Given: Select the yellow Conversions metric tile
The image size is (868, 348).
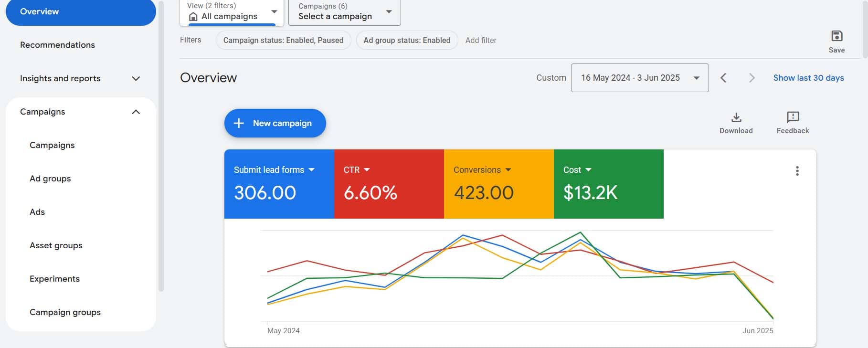Looking at the screenshot, I should (498, 184).
